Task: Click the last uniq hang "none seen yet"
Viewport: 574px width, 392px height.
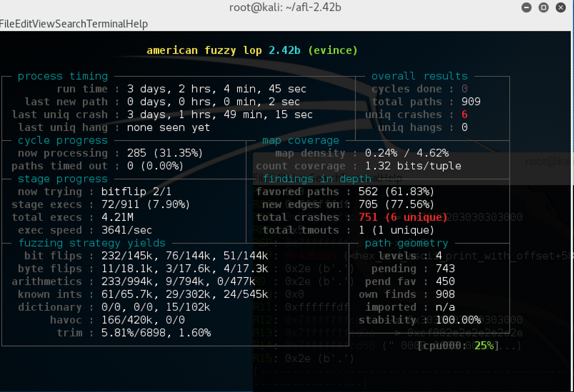Action: coord(169,128)
